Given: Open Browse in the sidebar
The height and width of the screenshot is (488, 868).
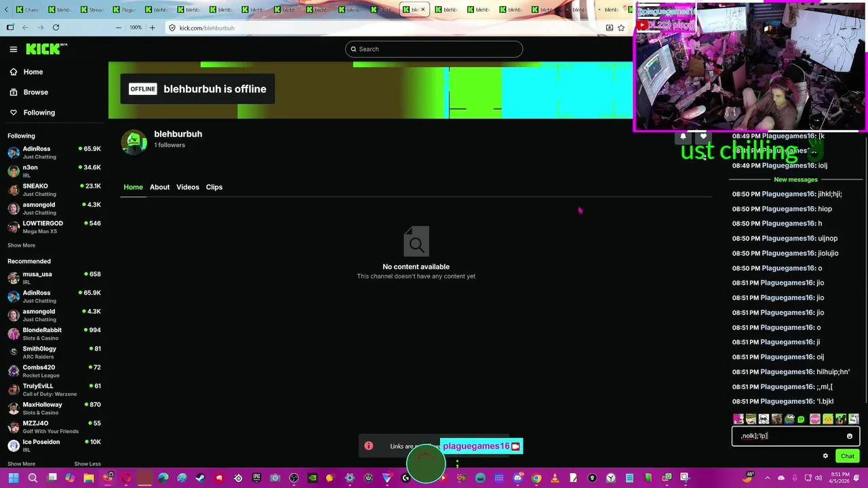Looking at the screenshot, I should click(35, 92).
